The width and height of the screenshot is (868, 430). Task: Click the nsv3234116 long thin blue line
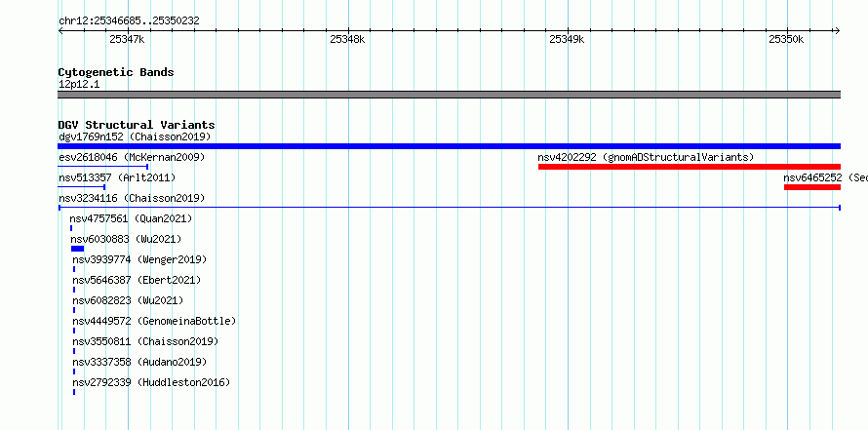click(450, 208)
